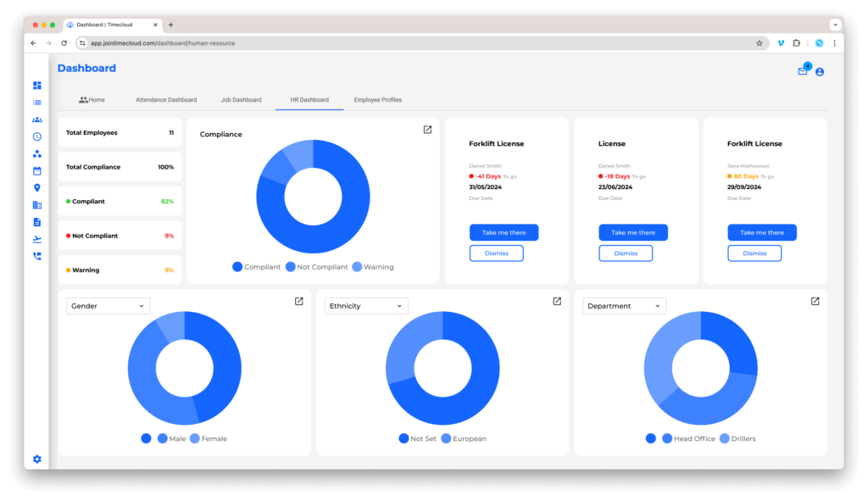Click the Vimeo extension icon
Viewport: 868px width, 501px height.
pyautogui.click(x=781, y=43)
